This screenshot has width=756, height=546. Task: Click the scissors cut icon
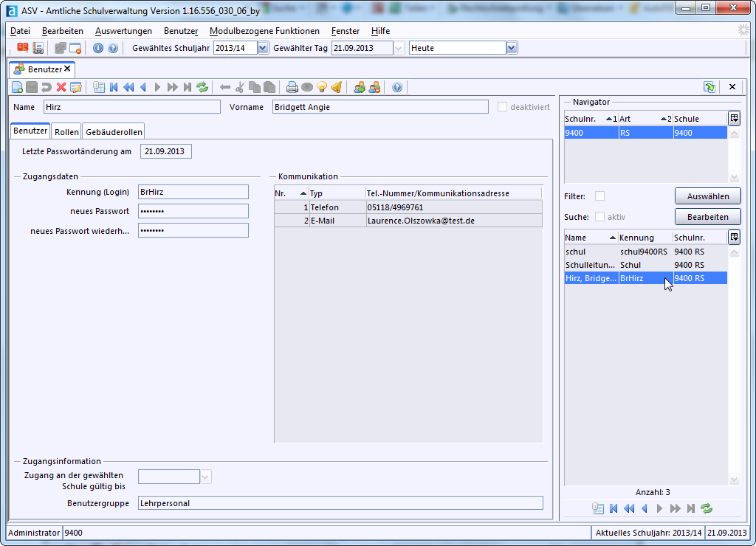pyautogui.click(x=240, y=87)
